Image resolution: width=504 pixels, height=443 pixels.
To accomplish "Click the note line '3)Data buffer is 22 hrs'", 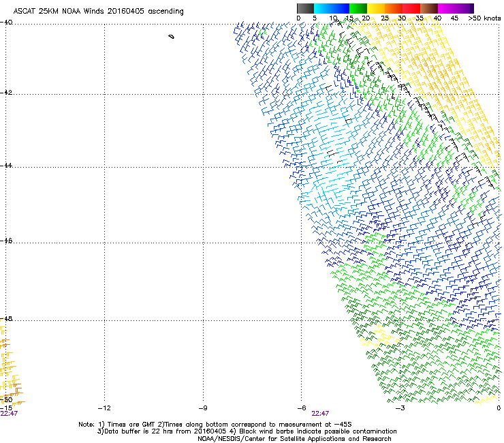I will click(247, 431).
